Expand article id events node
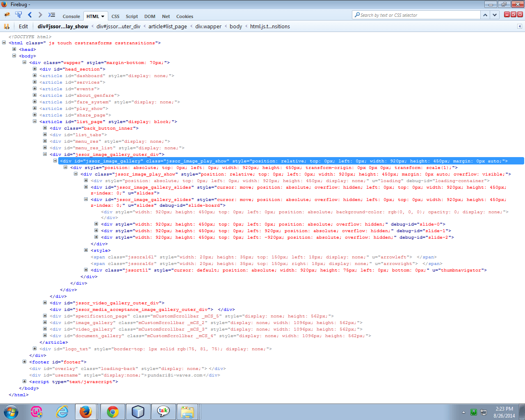 tap(34, 89)
